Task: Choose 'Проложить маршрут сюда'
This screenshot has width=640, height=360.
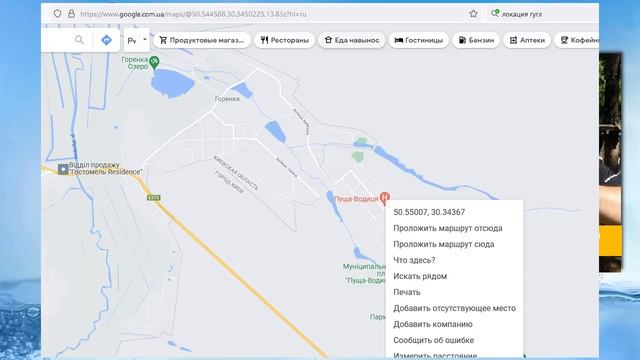Action: point(444,244)
